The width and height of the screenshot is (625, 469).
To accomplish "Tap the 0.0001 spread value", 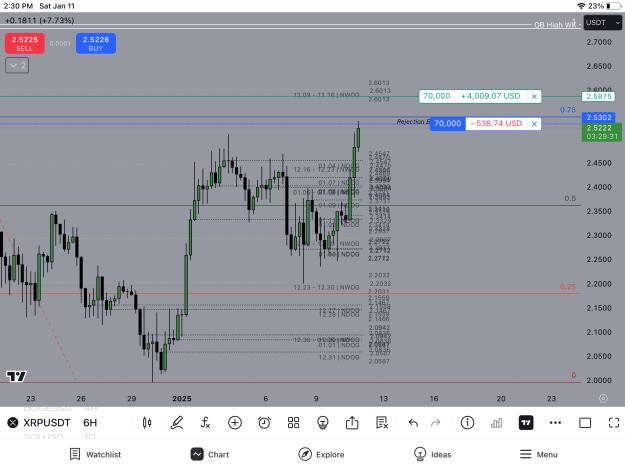I will coord(60,43).
